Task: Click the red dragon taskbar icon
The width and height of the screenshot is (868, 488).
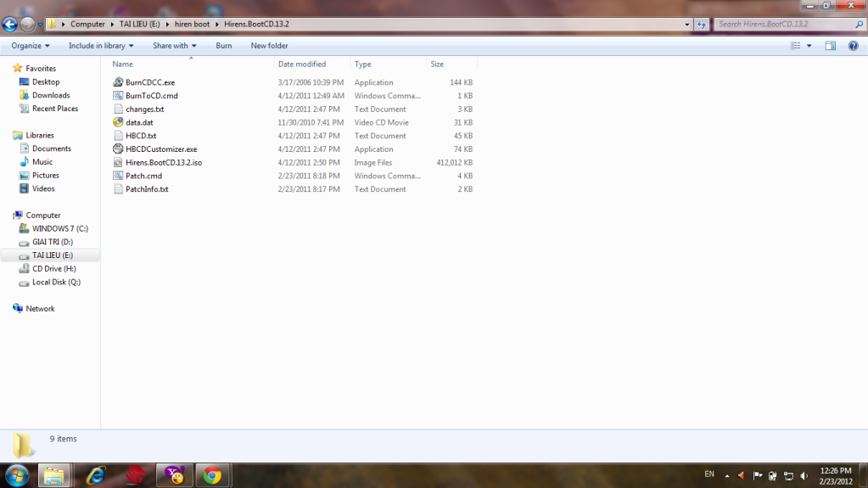Action: tap(135, 475)
